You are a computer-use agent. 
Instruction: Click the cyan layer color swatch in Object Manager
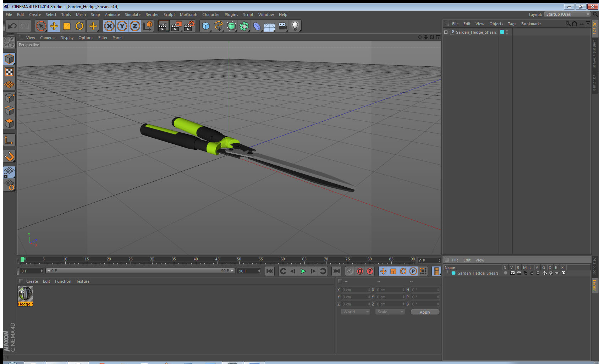(502, 32)
